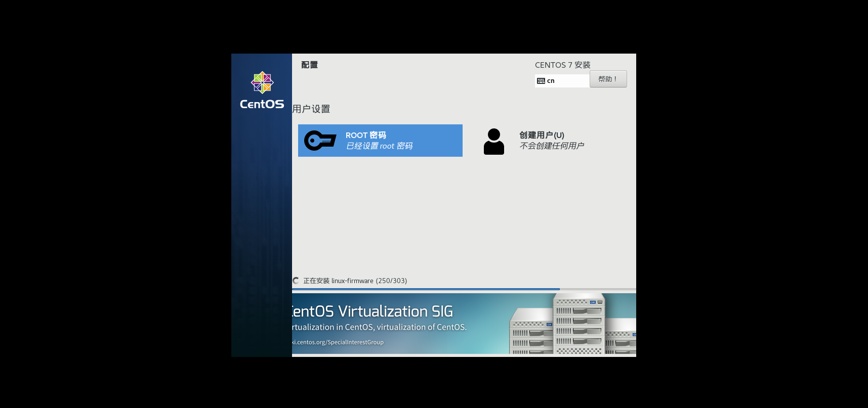Viewport: 868px width, 408px height.
Task: Click the user silhouette icon
Action: pos(494,142)
